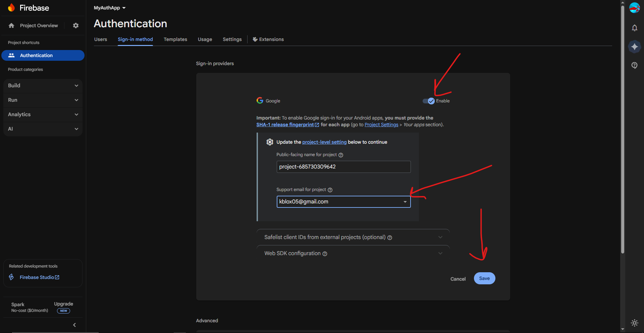The height and width of the screenshot is (333, 644).
Task: Expand the Build category in sidebar
Action: point(43,86)
